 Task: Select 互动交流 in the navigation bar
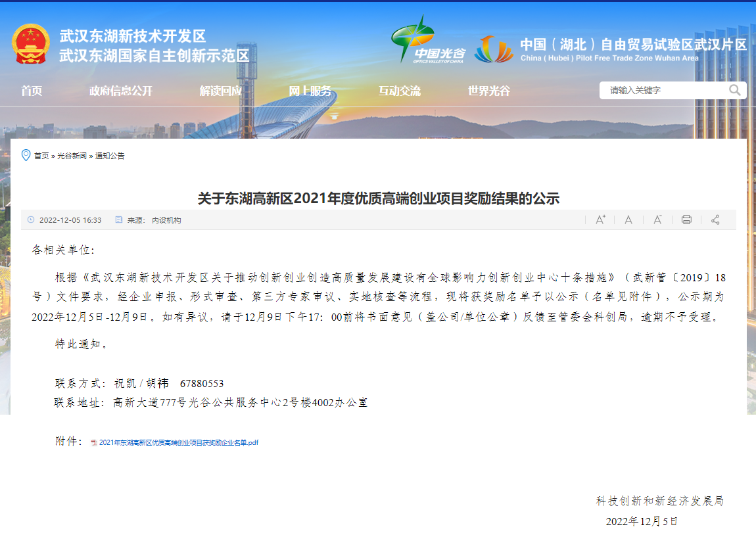pyautogui.click(x=400, y=91)
